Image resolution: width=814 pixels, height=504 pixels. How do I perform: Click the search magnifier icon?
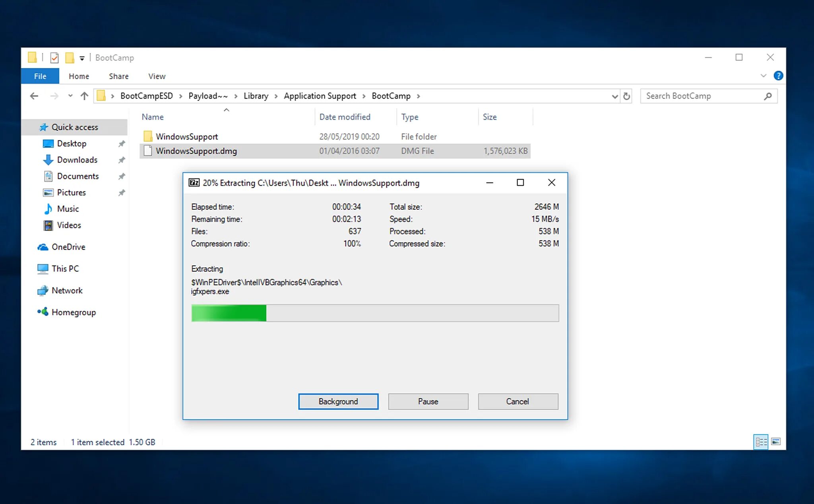768,96
